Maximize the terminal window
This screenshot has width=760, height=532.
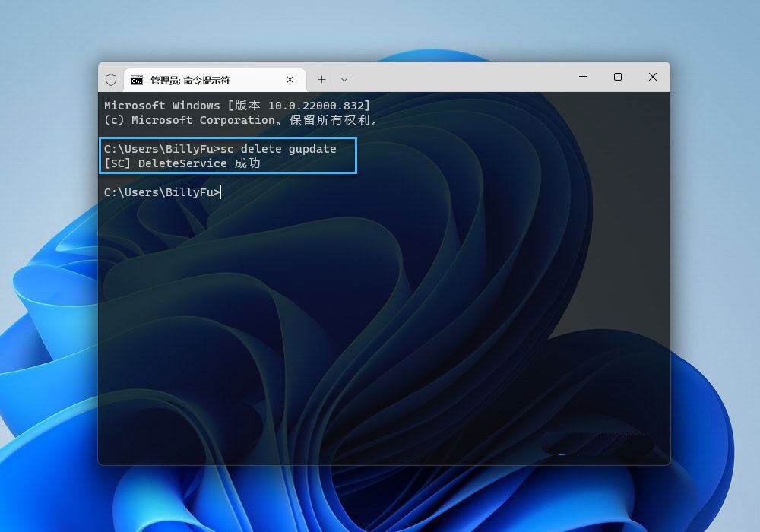[x=618, y=77]
